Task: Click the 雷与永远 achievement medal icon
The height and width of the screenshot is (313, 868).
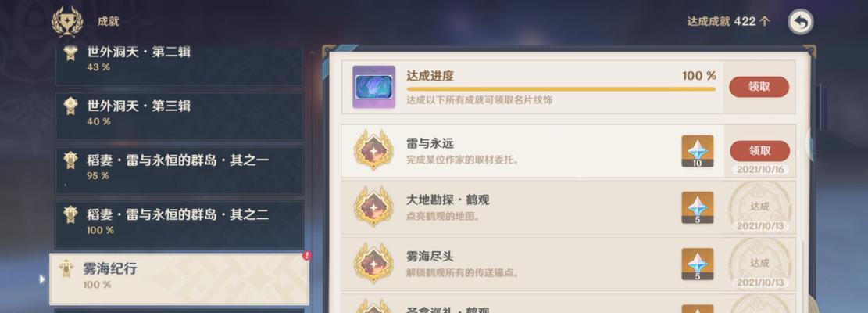Action: click(373, 150)
